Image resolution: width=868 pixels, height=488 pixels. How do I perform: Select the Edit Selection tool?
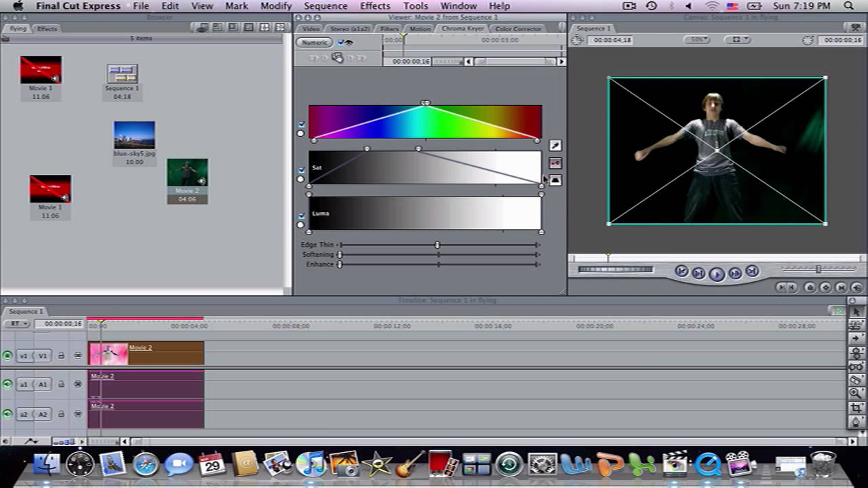856,325
